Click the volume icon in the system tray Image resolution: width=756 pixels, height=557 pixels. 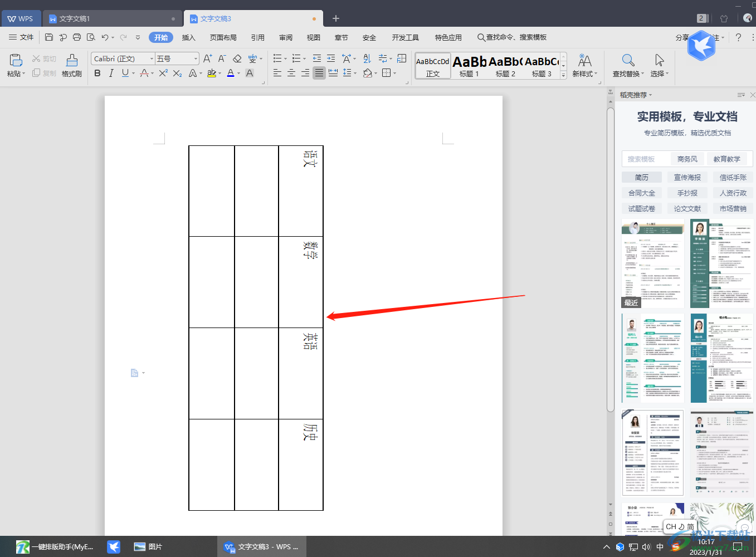pos(646,547)
